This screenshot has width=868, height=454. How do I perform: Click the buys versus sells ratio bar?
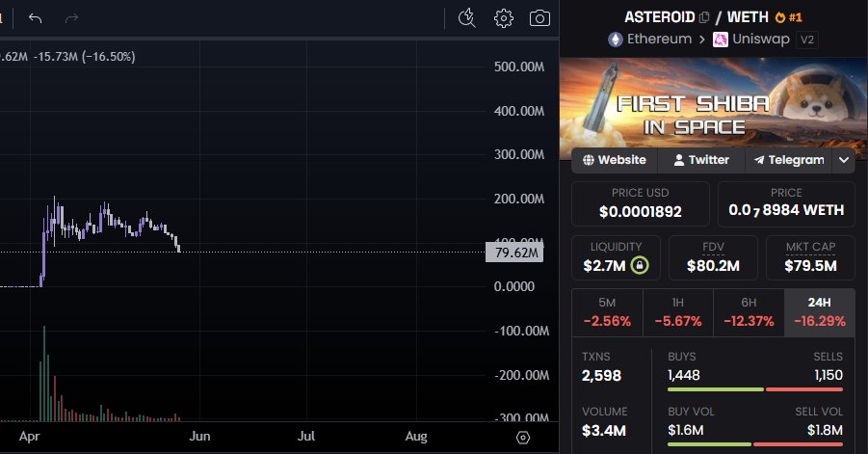[755, 389]
